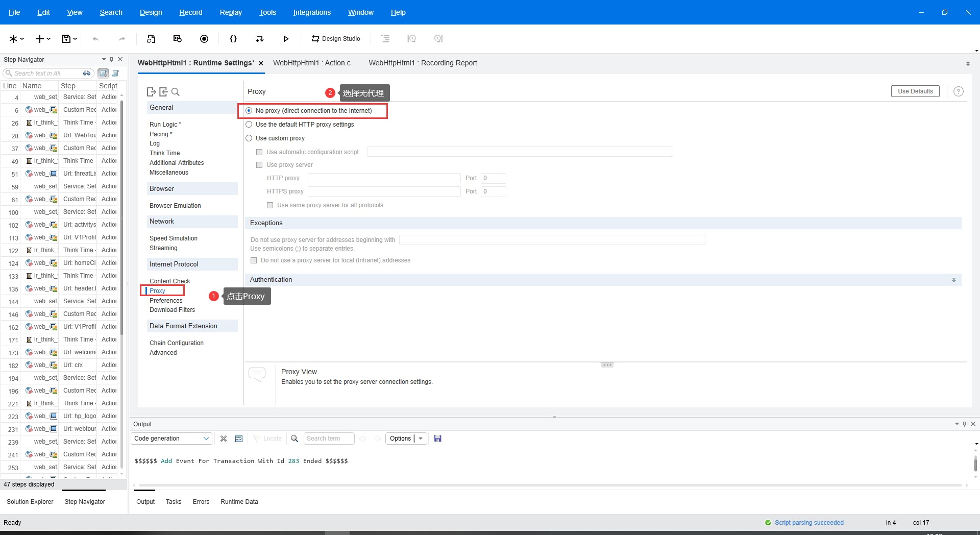The height and width of the screenshot is (535, 980).
Task: Open the save icon dropdown arrow
Action: click(x=75, y=39)
